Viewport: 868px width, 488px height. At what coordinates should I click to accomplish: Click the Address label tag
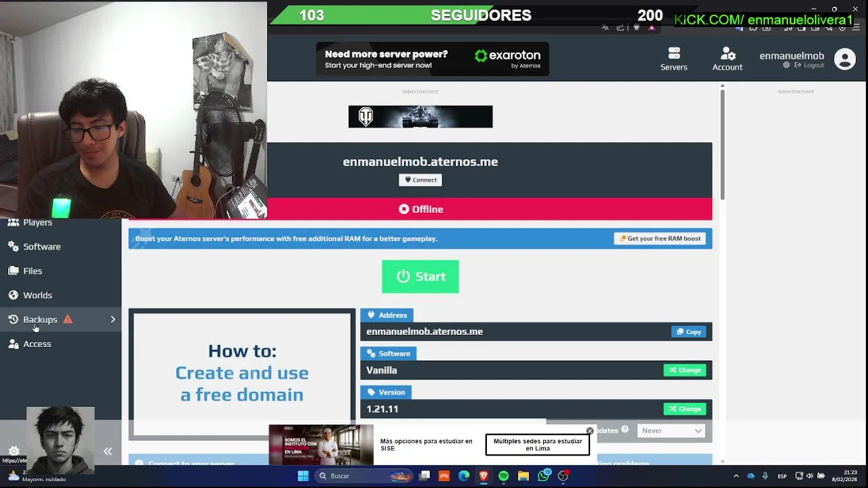(387, 315)
